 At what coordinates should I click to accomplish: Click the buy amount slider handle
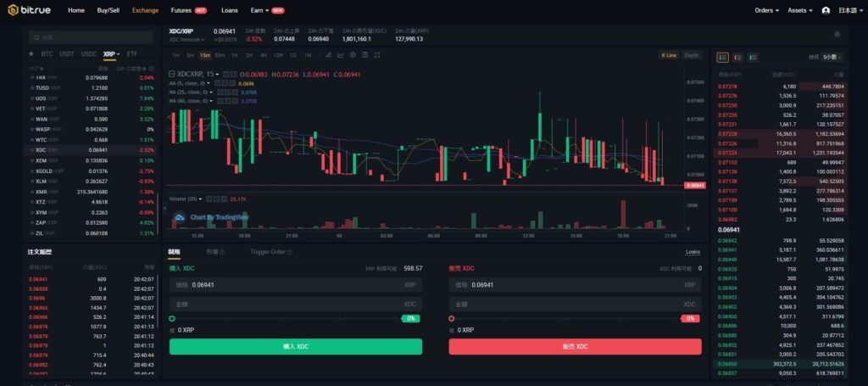coord(172,319)
